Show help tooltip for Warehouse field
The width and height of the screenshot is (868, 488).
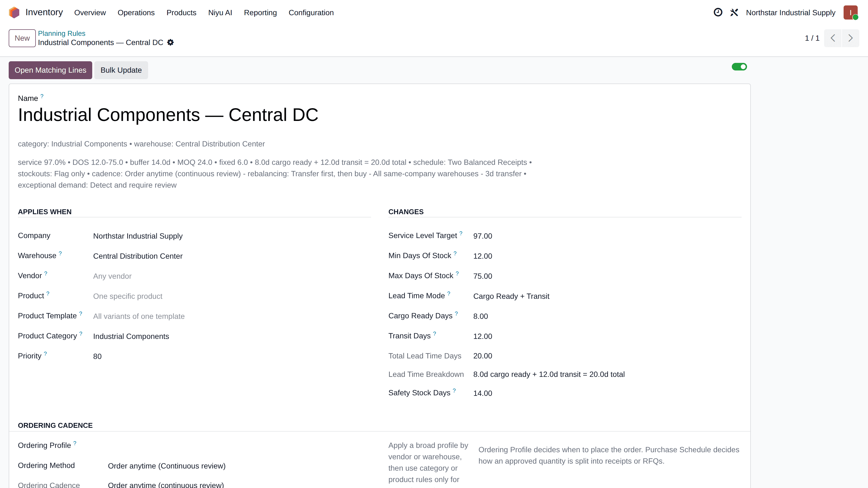(60, 253)
